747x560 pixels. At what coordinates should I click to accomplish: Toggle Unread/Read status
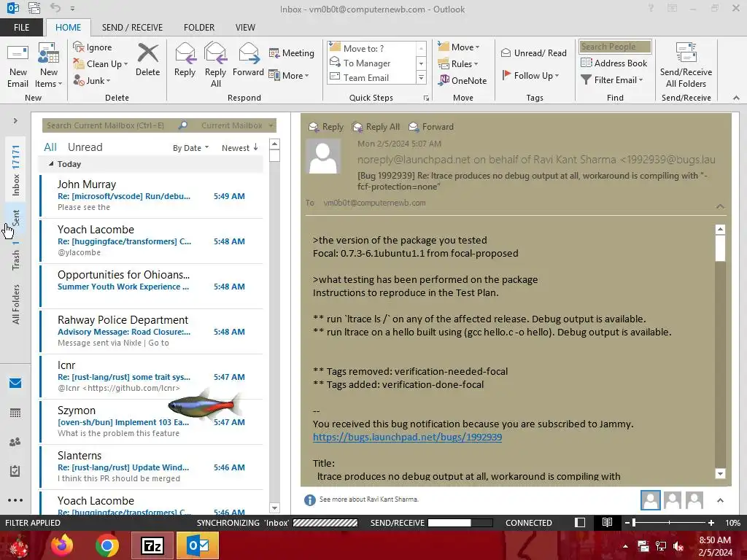533,52
